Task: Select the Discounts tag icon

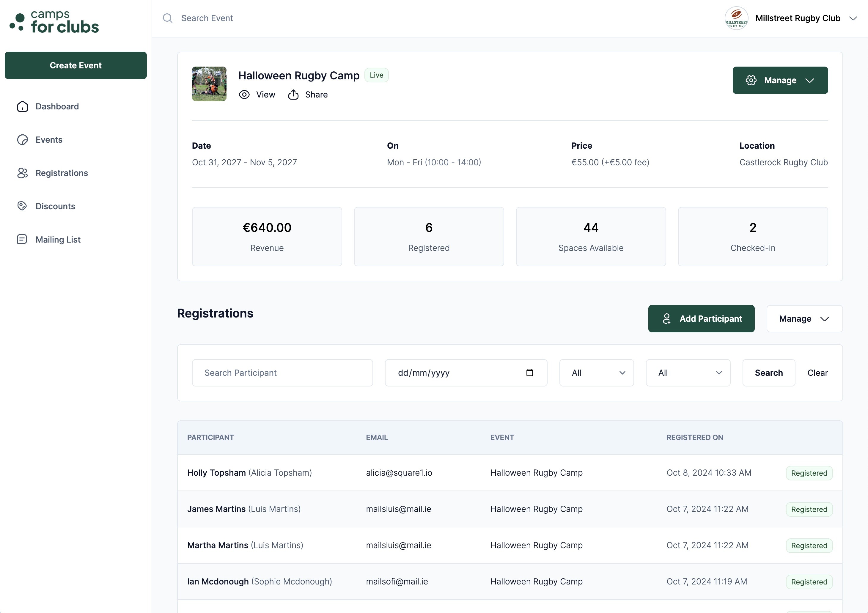Action: pyautogui.click(x=22, y=206)
